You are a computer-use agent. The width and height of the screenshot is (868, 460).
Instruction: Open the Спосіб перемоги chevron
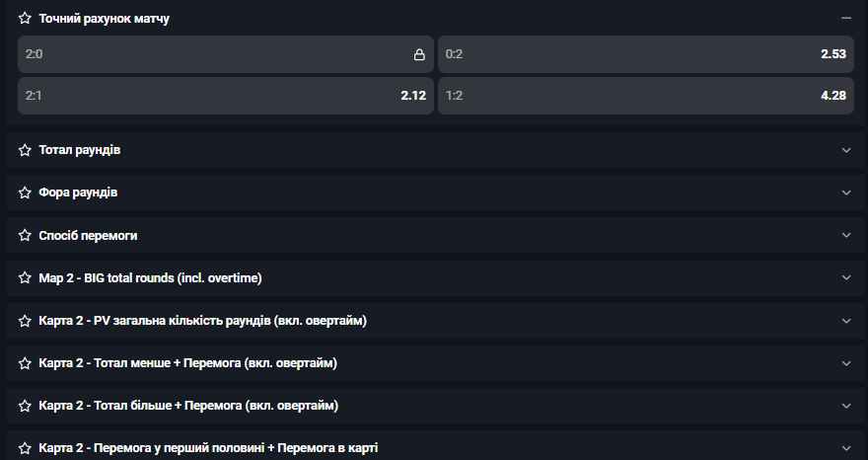pyautogui.click(x=846, y=235)
